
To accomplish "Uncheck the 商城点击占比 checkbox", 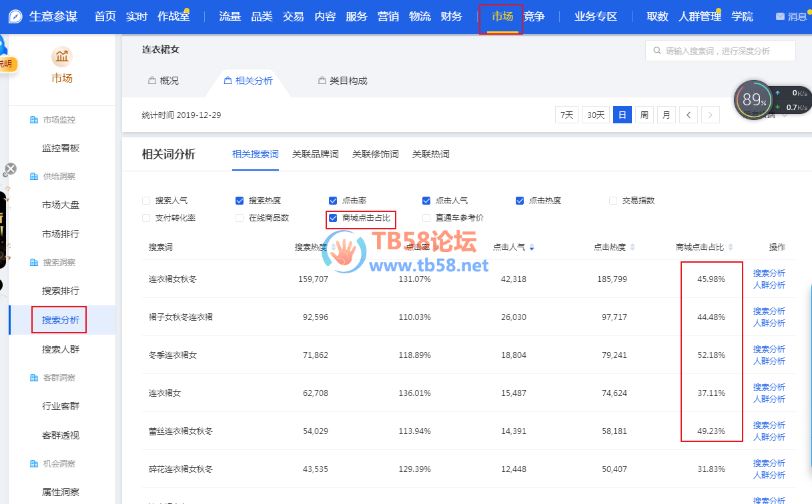I will click(333, 218).
